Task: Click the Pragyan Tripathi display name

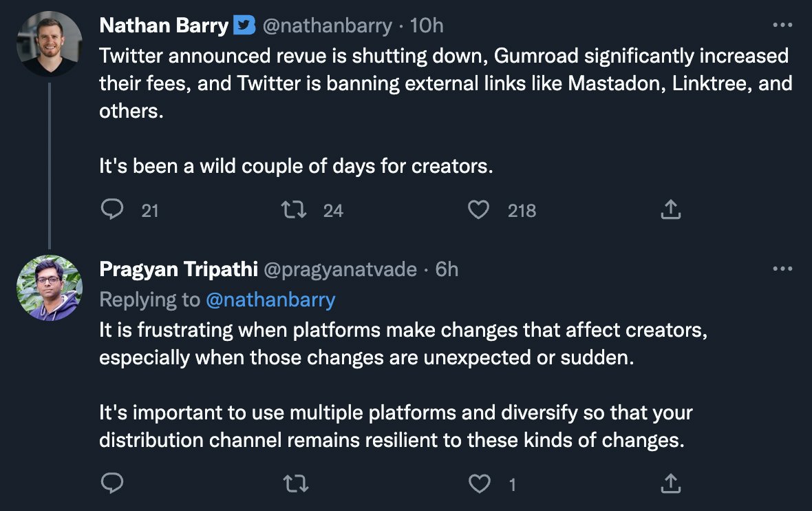Action: (x=179, y=269)
